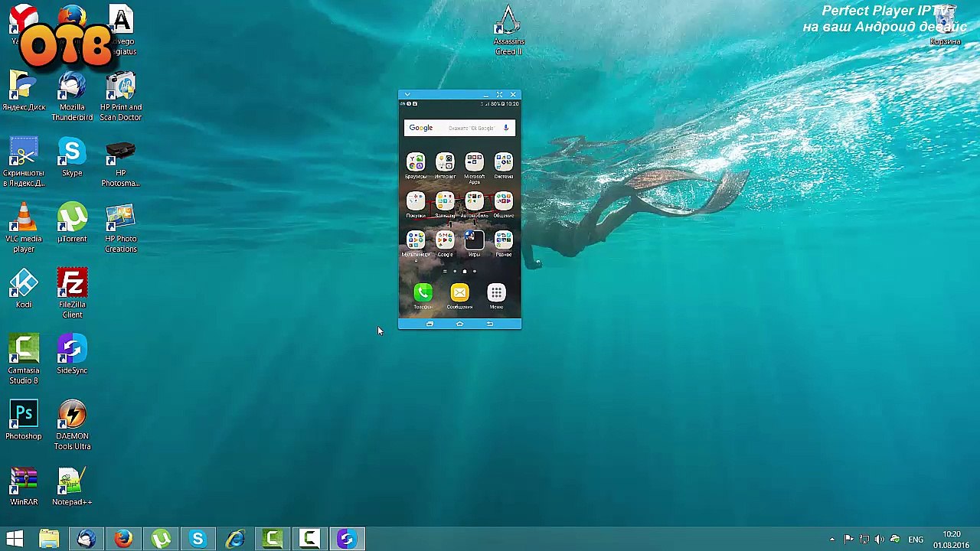Open Thunderbird from the taskbar
This screenshot has height=551, width=980.
(x=86, y=539)
